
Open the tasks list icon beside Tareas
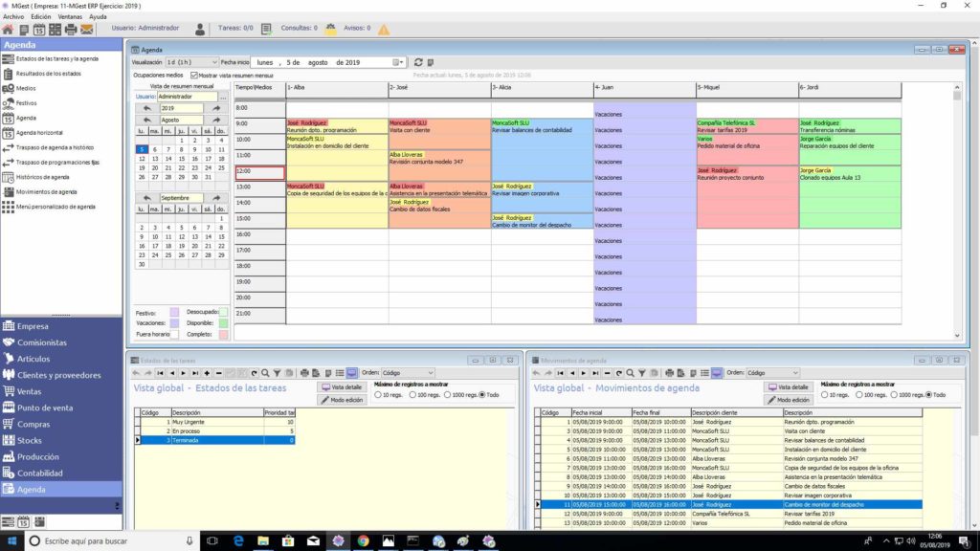(x=266, y=29)
